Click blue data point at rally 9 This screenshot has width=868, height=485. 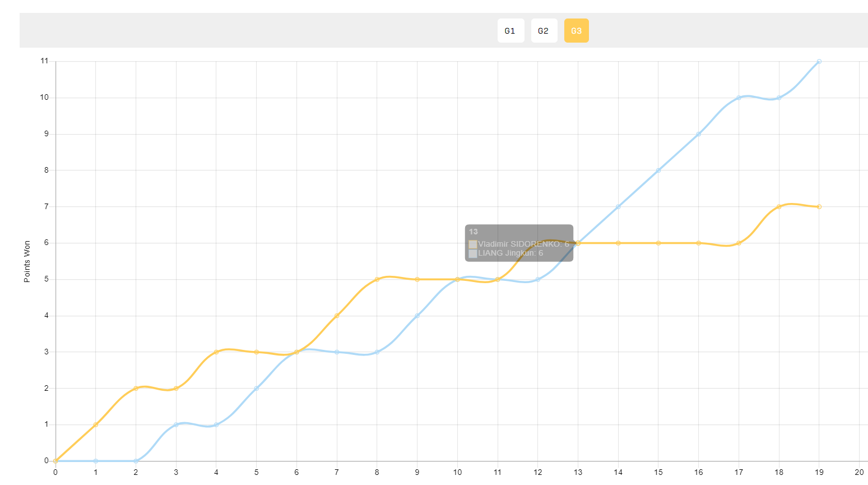tap(417, 316)
